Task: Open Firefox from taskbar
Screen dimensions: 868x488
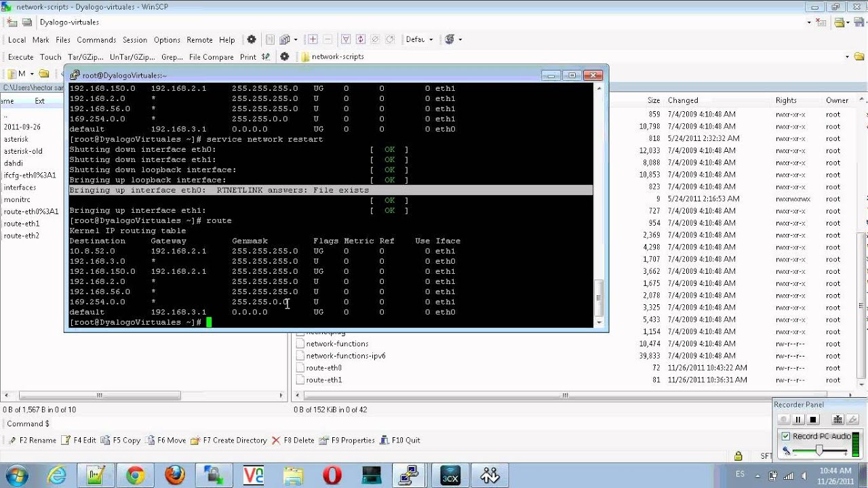Action: [174, 475]
